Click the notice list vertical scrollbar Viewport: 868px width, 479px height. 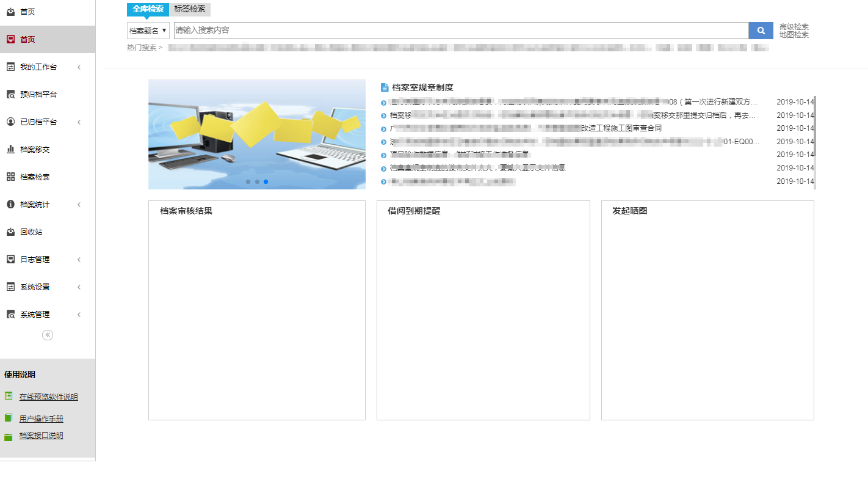(815, 142)
